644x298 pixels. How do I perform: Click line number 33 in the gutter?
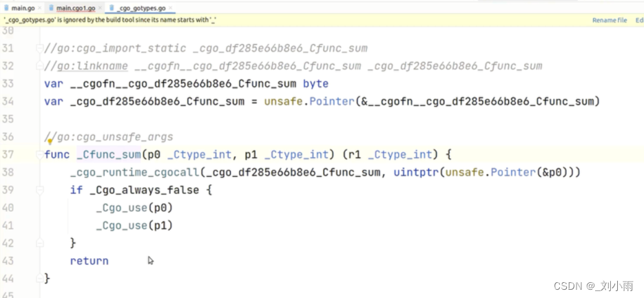pyautogui.click(x=8, y=84)
